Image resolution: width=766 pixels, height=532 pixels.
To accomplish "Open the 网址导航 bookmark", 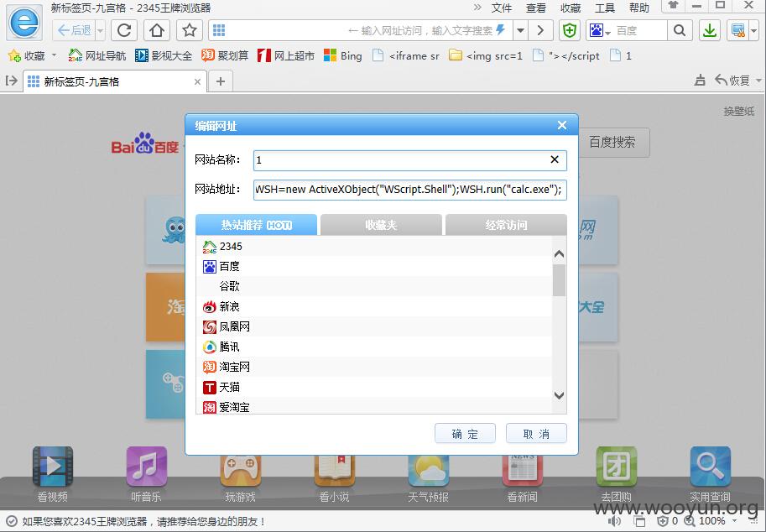I will [x=96, y=55].
